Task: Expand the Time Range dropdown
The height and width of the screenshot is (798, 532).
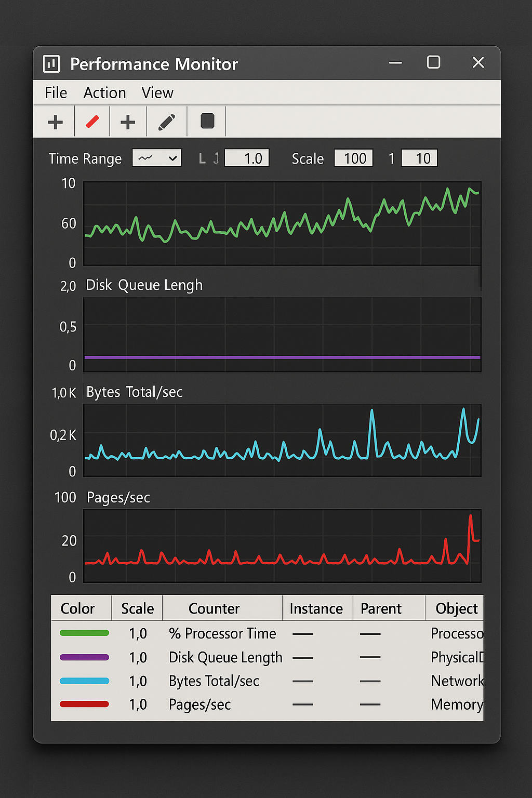Action: [157, 158]
